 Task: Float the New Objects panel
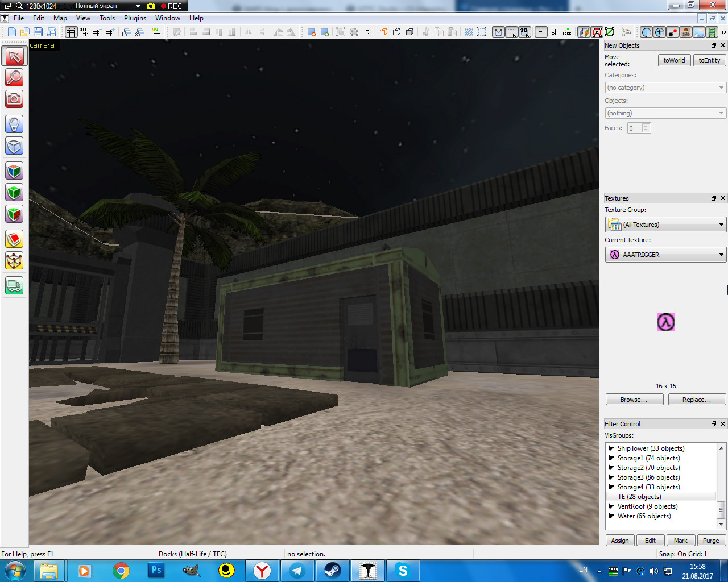click(714, 45)
